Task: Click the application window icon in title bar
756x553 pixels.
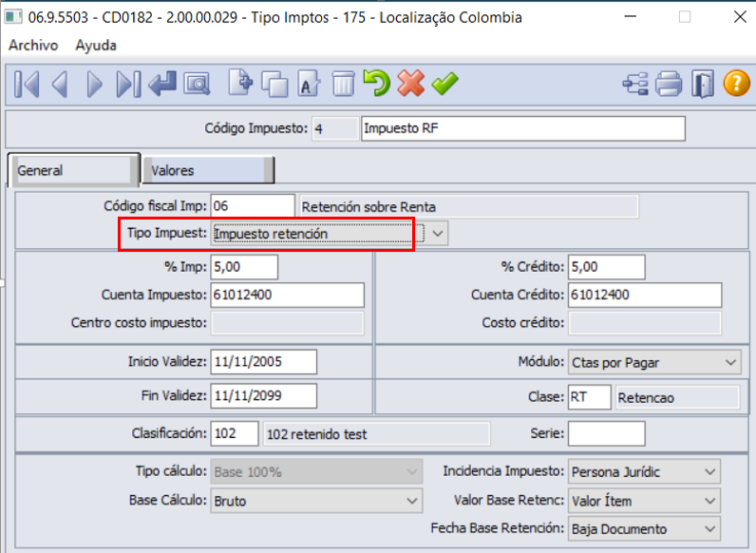Action: [13, 17]
